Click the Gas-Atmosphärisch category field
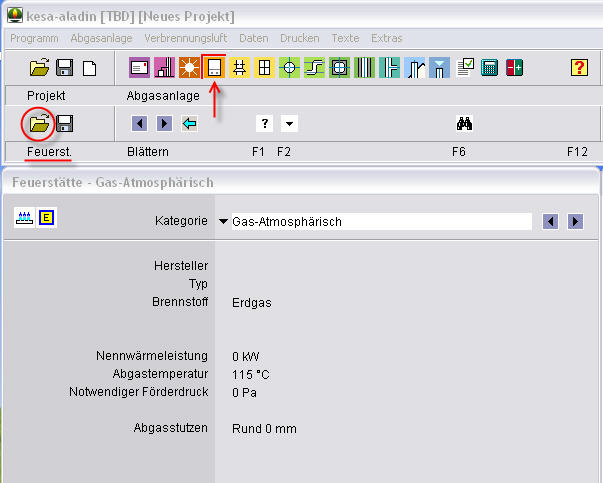Viewport: 603px width, 483px height. click(380, 221)
